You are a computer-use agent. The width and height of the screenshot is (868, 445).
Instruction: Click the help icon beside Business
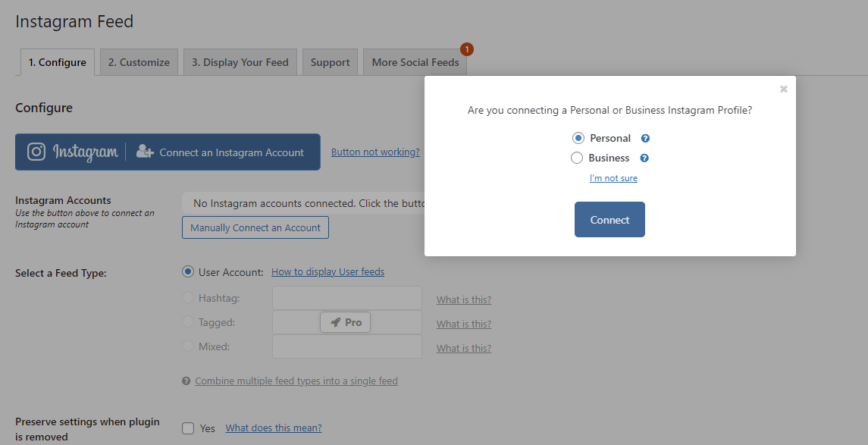[644, 158]
